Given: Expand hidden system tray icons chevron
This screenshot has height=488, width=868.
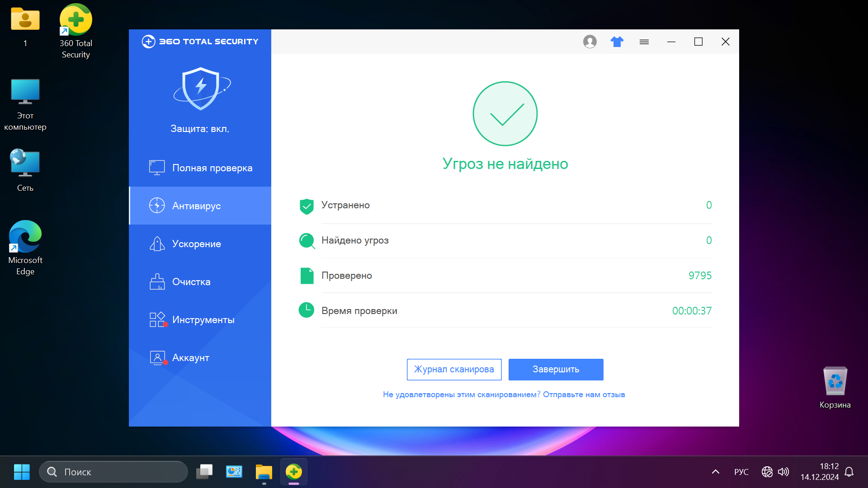Looking at the screenshot, I should (x=715, y=472).
